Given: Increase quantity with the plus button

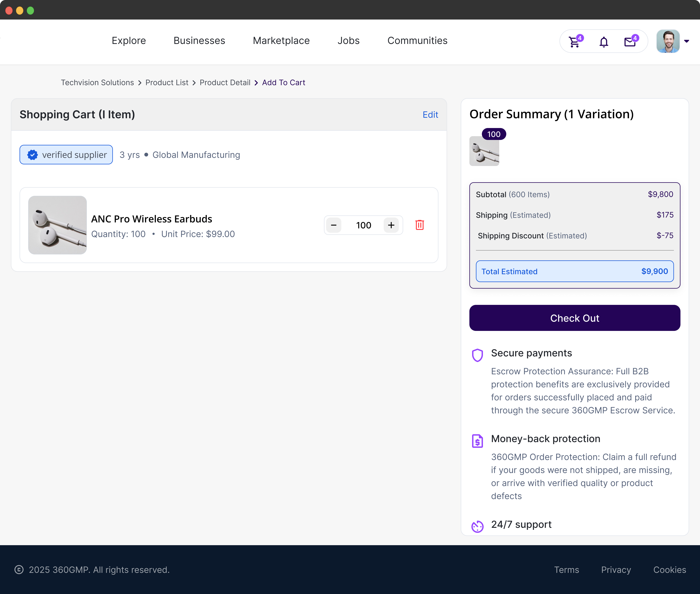Looking at the screenshot, I should tap(391, 225).
